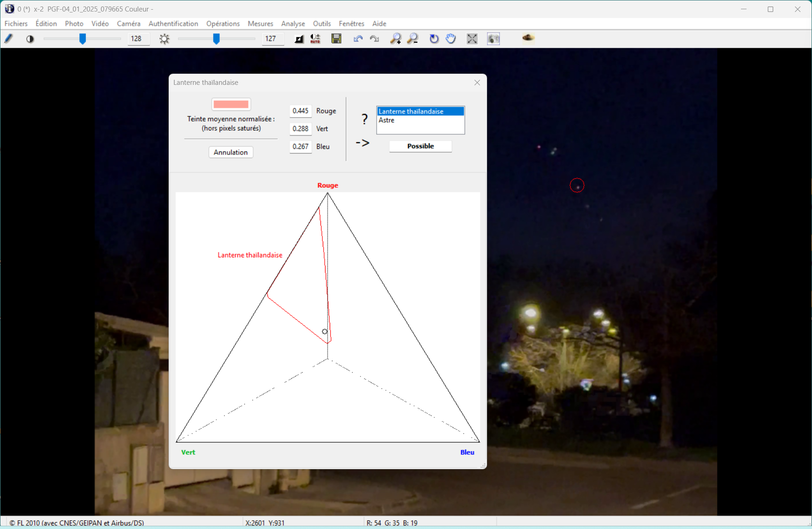
Task: Select Lanterne thaïlandaise in the list
Action: [x=411, y=112]
